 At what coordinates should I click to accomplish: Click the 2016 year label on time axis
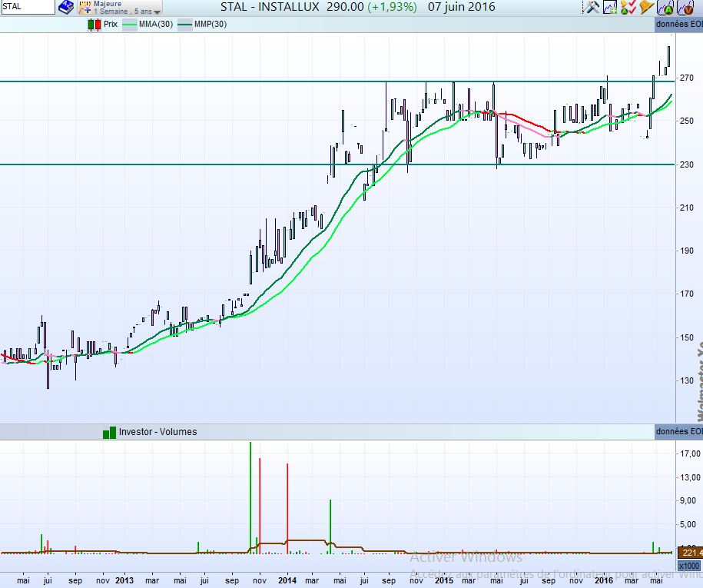click(603, 580)
